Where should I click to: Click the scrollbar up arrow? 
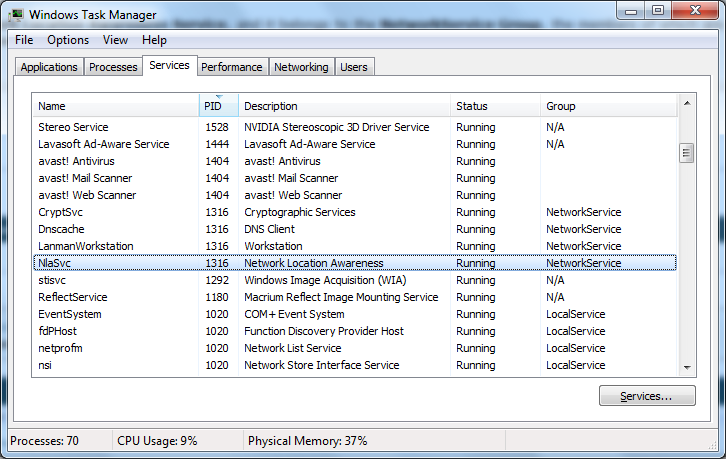point(687,103)
